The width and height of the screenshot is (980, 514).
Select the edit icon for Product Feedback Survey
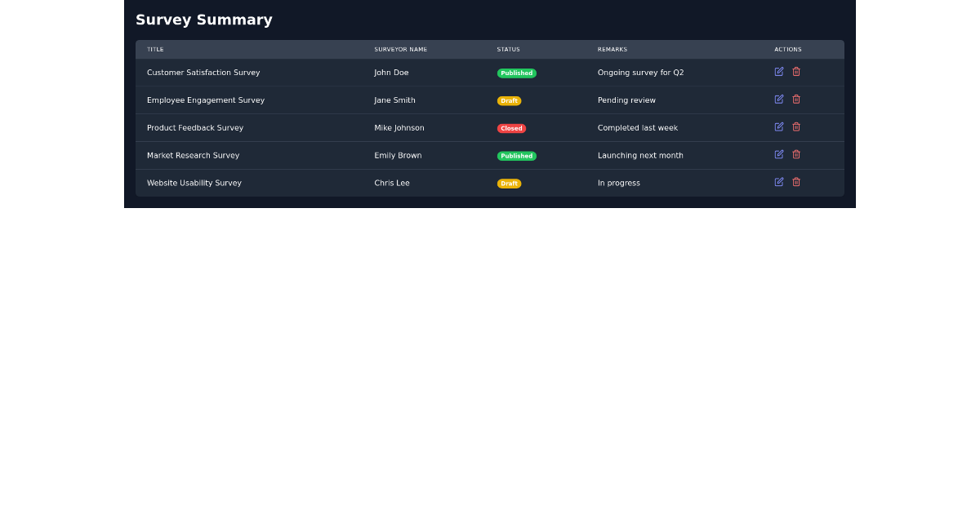(x=779, y=127)
